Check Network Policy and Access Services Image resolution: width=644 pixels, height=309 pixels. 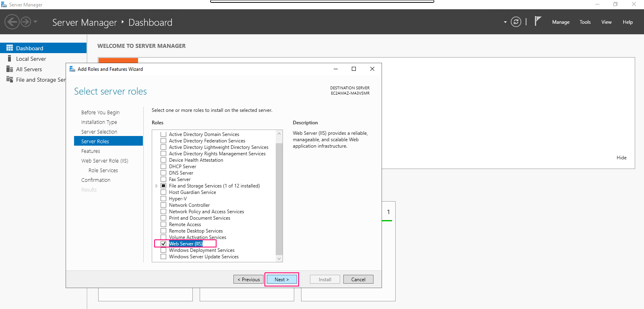[x=163, y=211]
